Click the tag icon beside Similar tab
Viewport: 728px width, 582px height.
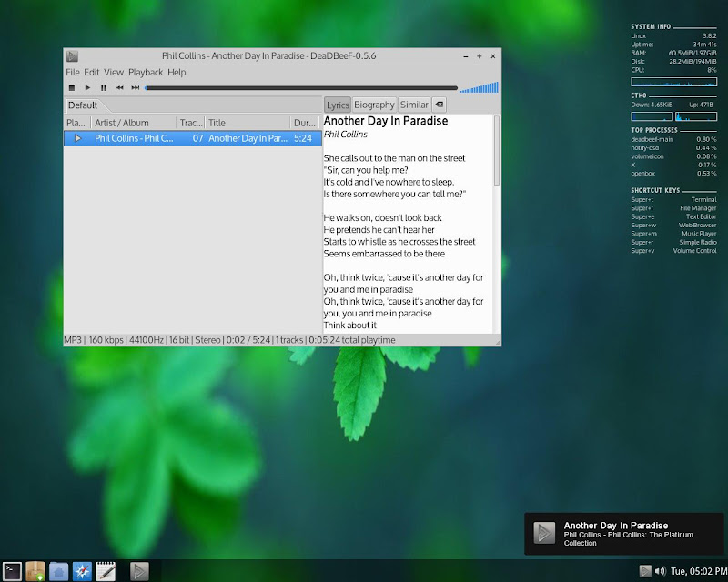click(x=439, y=105)
